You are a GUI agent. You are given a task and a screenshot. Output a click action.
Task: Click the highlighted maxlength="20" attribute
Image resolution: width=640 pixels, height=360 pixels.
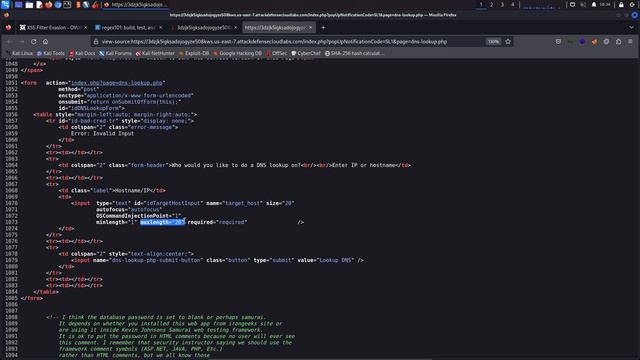(162, 222)
